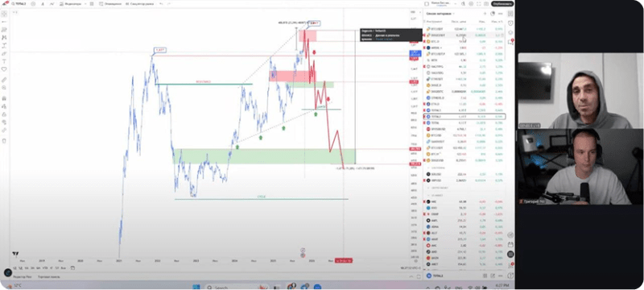Select the trend line drawing tool
This screenshot has height=290, width=644.
pos(4,22)
